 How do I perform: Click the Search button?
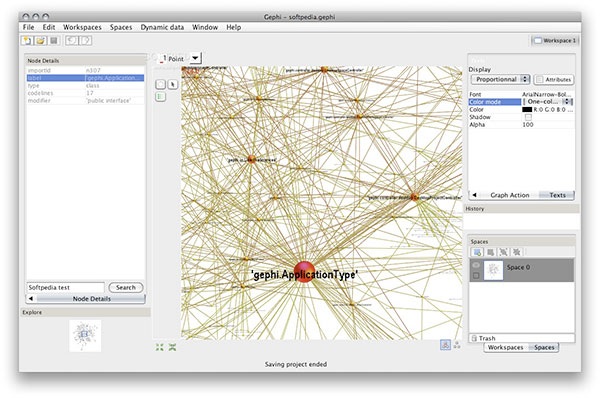(x=126, y=287)
